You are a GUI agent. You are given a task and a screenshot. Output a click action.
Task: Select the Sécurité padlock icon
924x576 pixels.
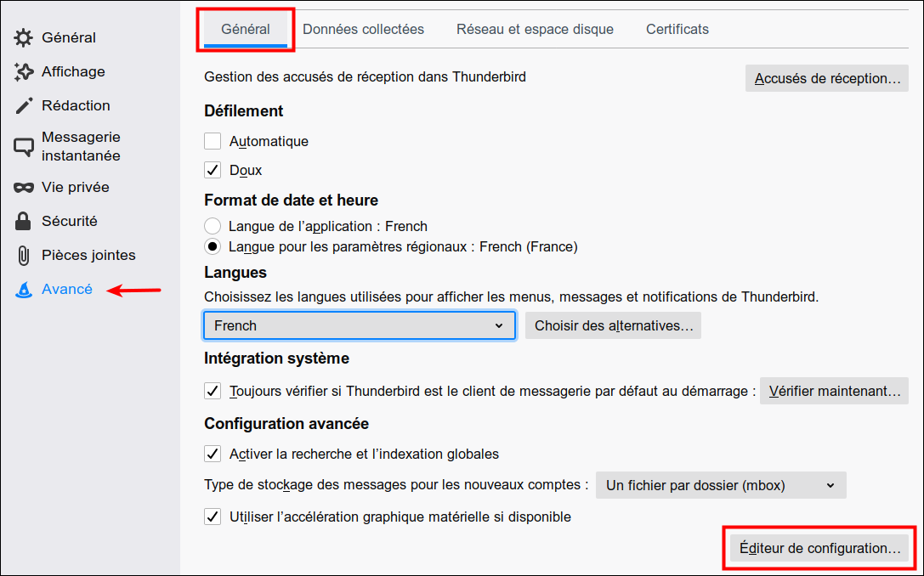click(x=24, y=222)
